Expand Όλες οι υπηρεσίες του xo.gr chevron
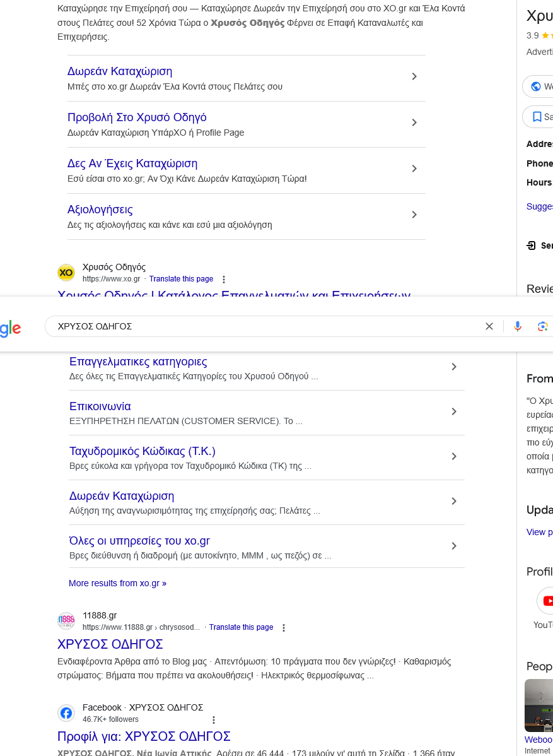Image resolution: width=553 pixels, height=756 pixels. pos(454,546)
